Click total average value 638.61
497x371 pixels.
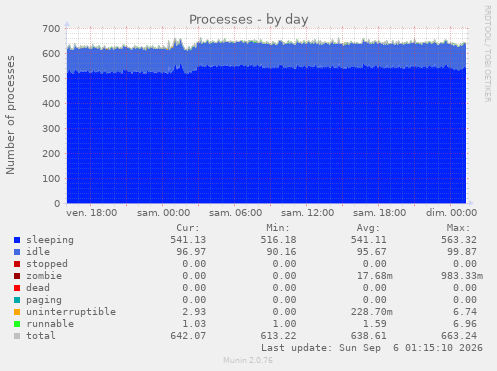[x=368, y=336]
